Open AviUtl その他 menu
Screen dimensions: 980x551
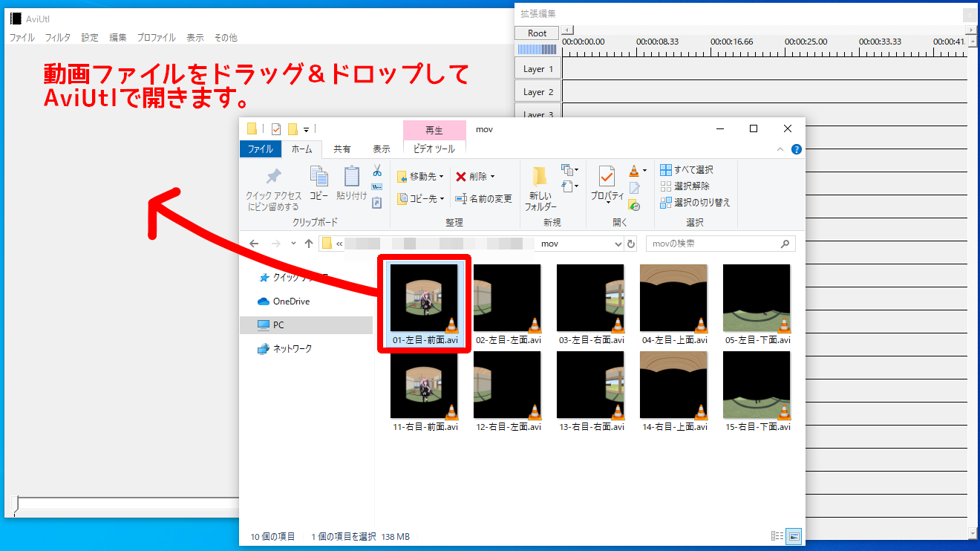point(226,37)
